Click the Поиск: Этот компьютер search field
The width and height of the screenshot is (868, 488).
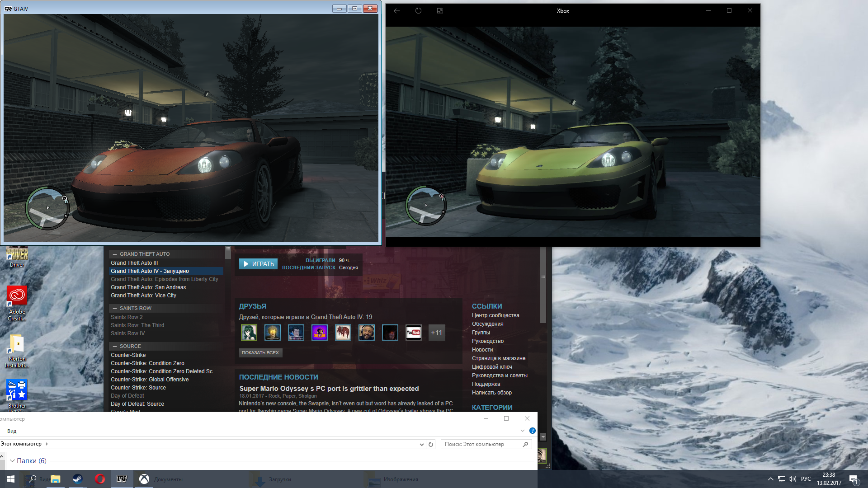coord(481,444)
